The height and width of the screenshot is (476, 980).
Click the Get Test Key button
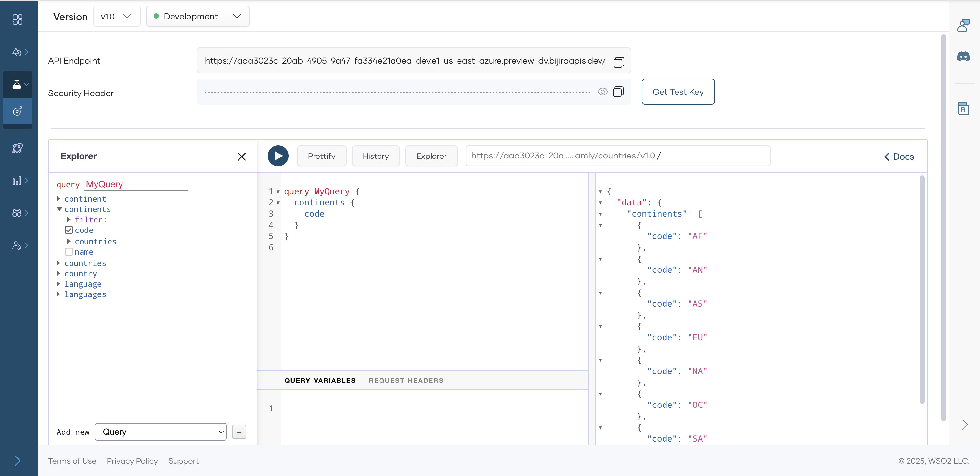677,92
